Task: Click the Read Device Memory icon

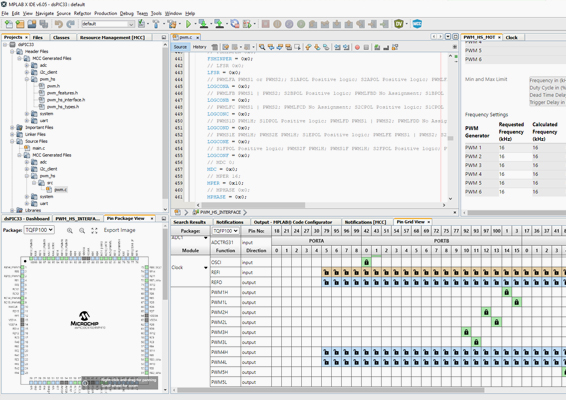Action: tap(219, 24)
